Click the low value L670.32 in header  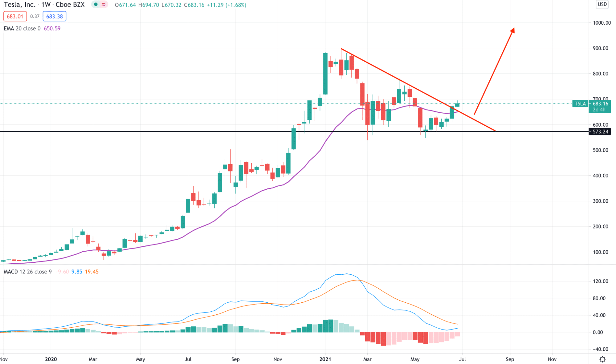click(x=172, y=5)
